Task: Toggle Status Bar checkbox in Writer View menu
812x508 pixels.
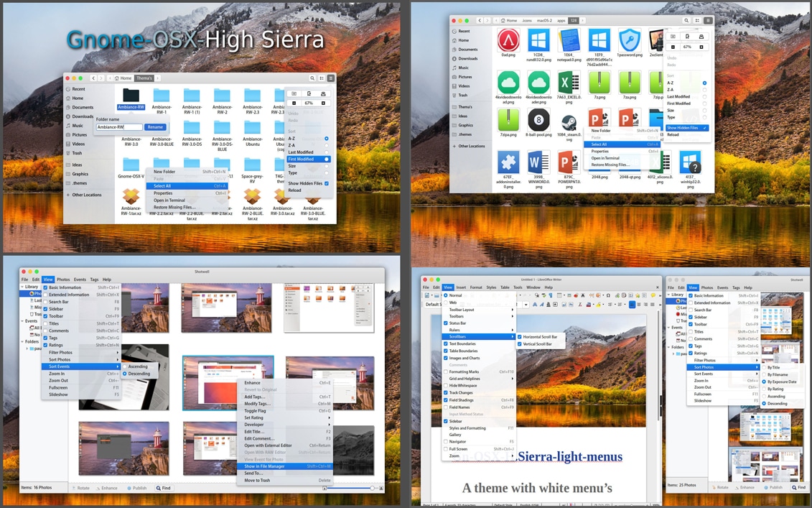Action: 446,323
